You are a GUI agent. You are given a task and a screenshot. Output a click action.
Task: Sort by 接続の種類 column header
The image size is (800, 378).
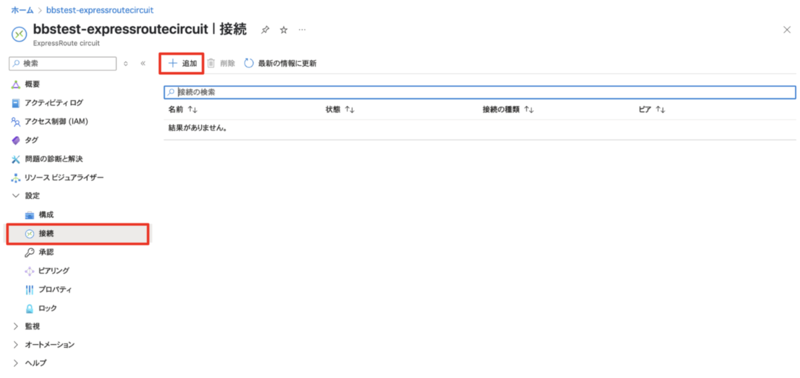(x=508, y=110)
